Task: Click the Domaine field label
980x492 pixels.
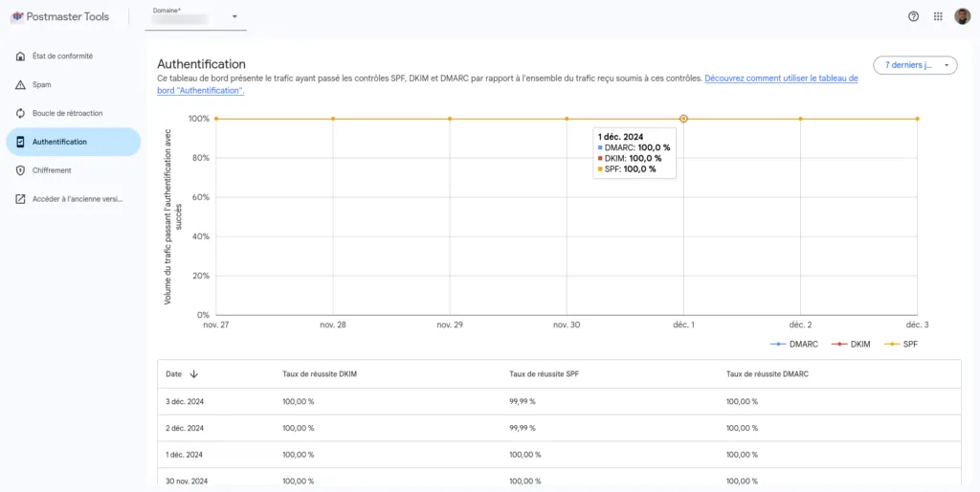Action: click(x=167, y=11)
